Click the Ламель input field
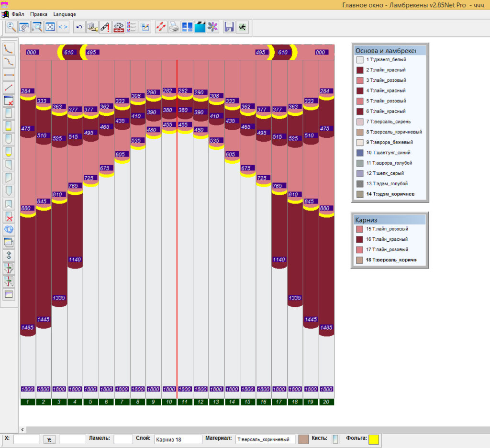The height and width of the screenshot is (448, 490). (x=123, y=439)
